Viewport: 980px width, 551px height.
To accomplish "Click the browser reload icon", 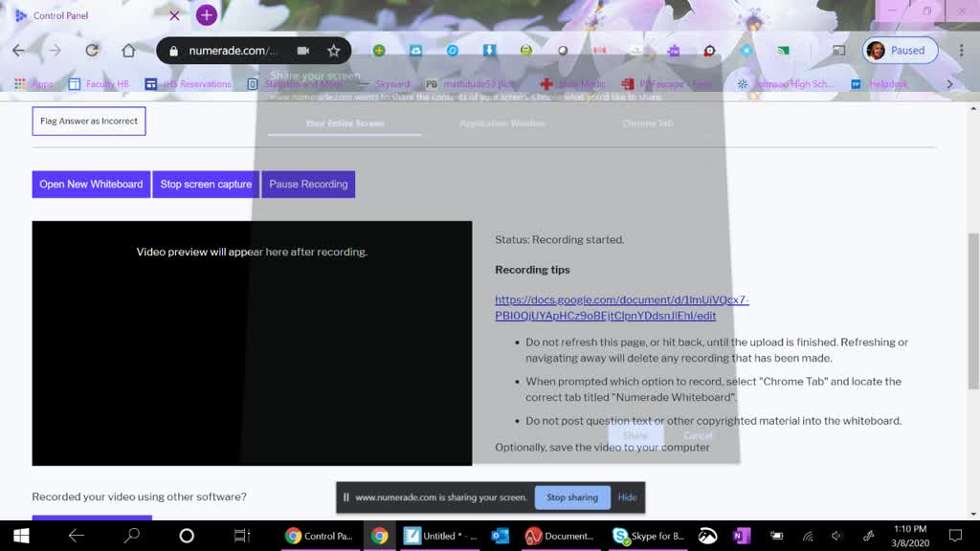I will pyautogui.click(x=92, y=51).
